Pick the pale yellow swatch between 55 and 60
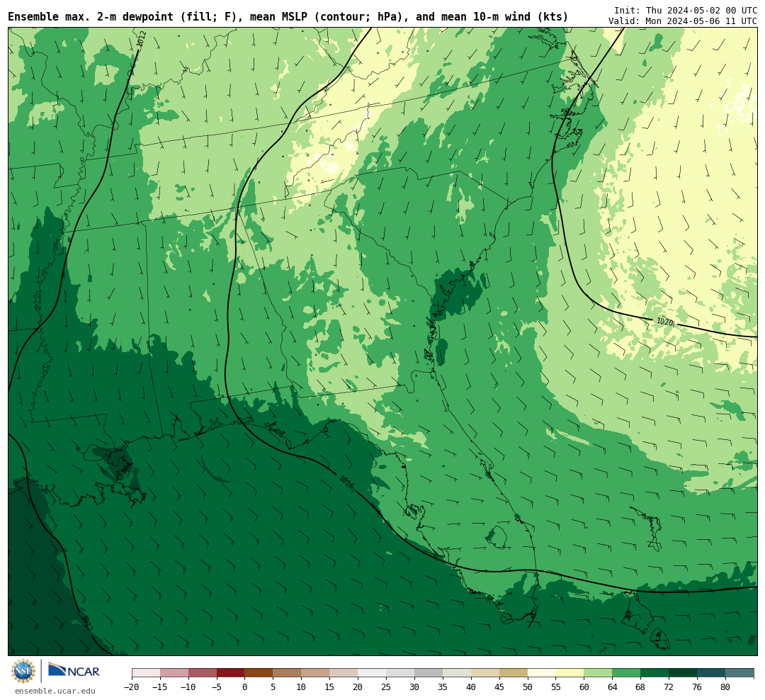This screenshot has width=765, height=700. (570, 673)
